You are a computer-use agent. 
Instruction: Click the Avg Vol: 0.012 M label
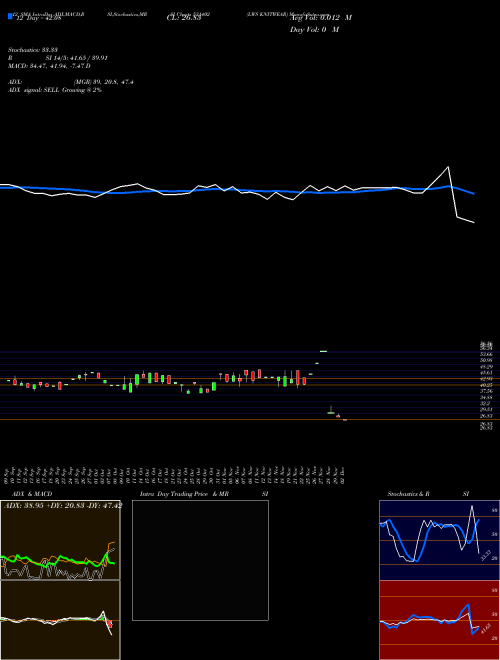(x=321, y=18)
